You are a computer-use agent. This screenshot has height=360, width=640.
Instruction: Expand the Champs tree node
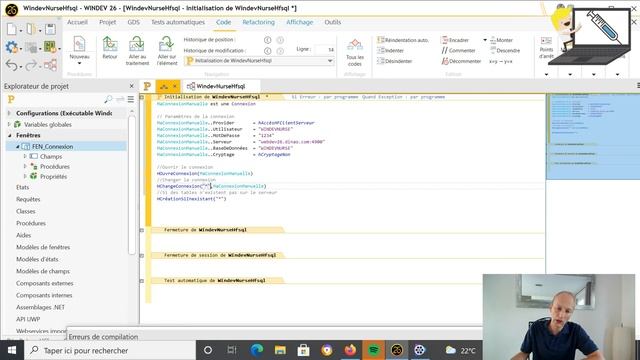pos(25,156)
